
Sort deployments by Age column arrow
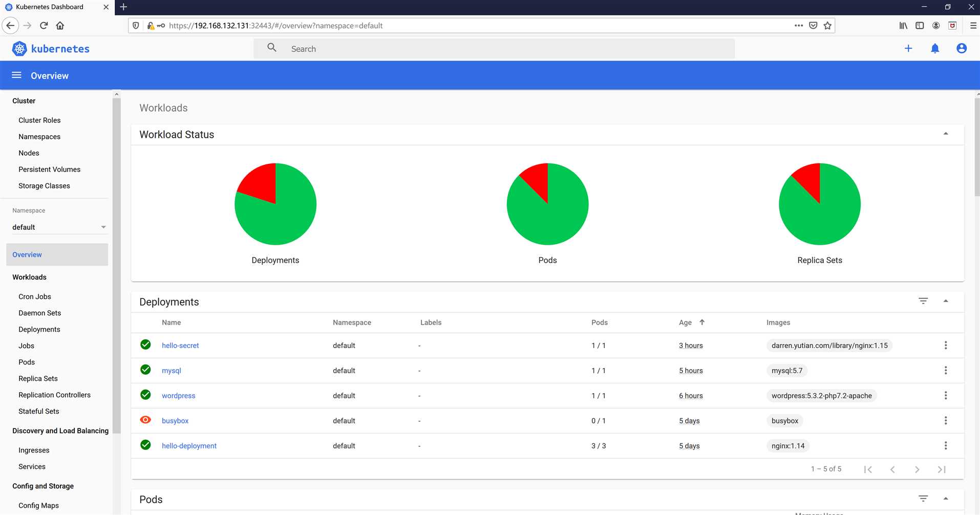point(702,323)
